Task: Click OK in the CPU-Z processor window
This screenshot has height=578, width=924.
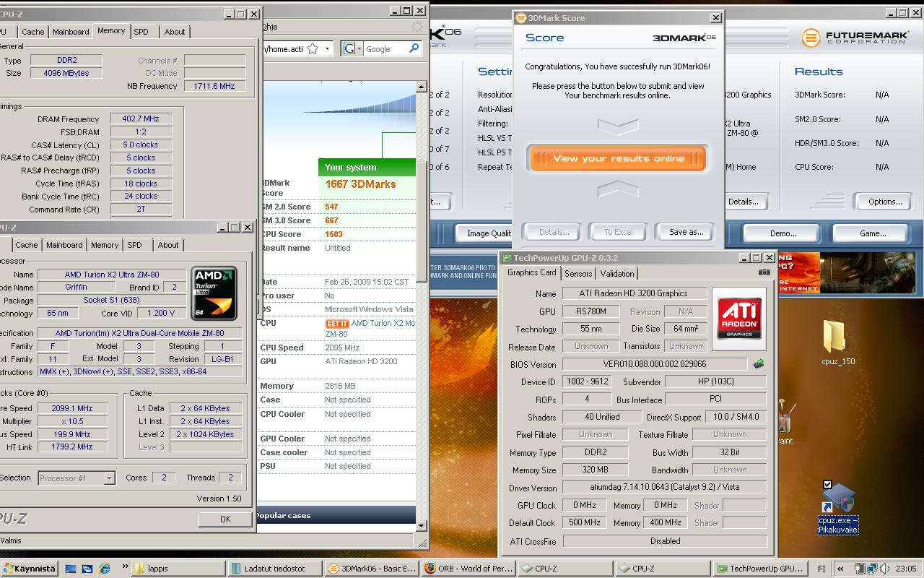Action: pos(225,519)
